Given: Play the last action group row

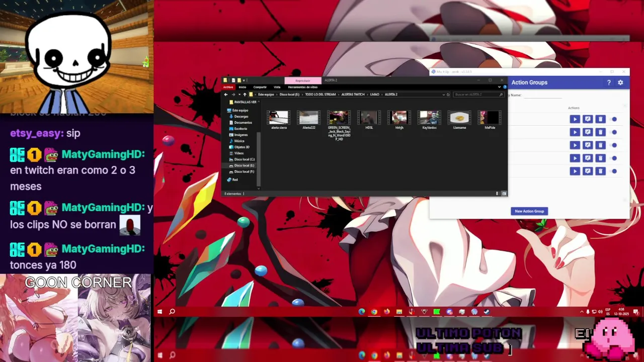Looking at the screenshot, I should 575,171.
